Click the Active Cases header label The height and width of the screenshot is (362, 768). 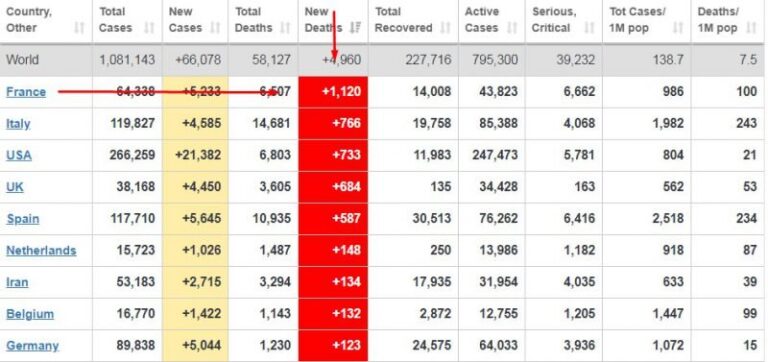pyautogui.click(x=482, y=20)
